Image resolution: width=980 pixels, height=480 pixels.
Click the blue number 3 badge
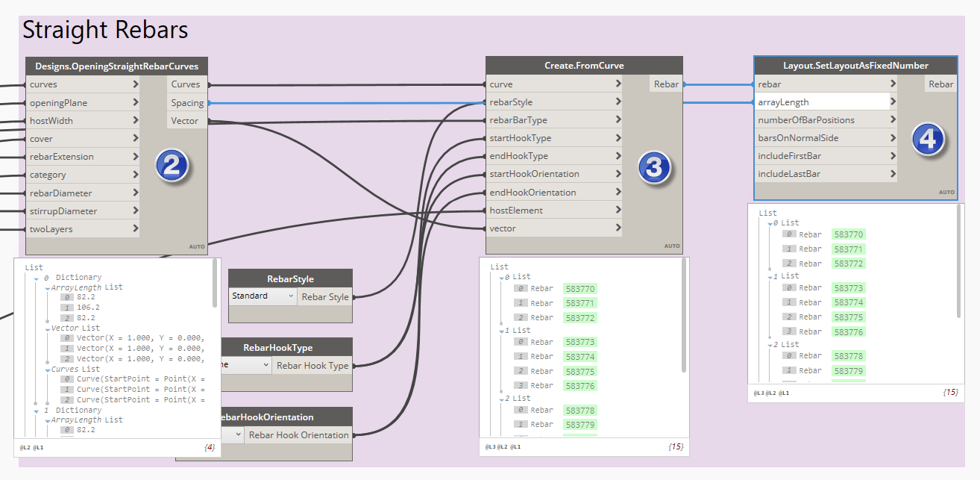tap(653, 167)
